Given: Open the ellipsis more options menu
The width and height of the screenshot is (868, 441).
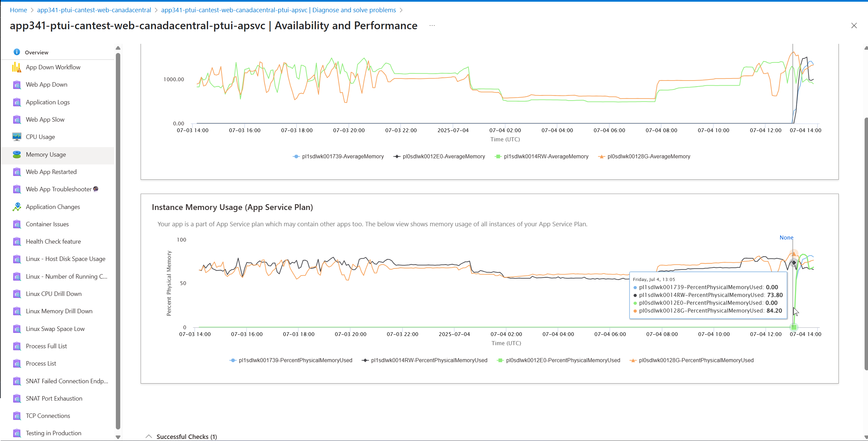Looking at the screenshot, I should [432, 25].
